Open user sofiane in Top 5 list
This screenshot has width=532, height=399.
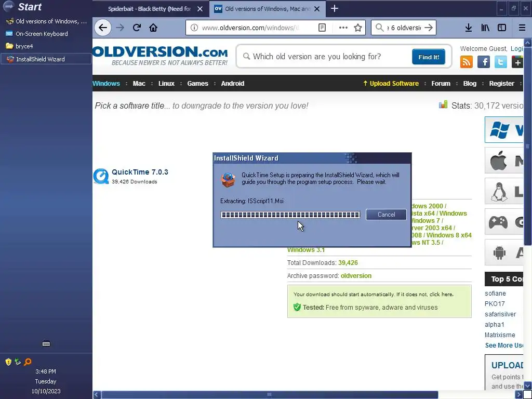tap(495, 294)
